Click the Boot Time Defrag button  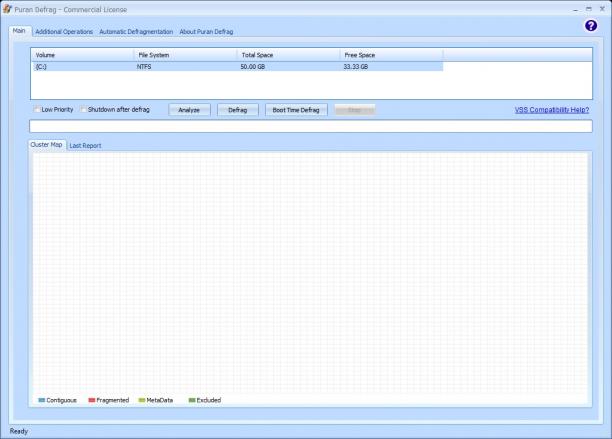point(296,110)
